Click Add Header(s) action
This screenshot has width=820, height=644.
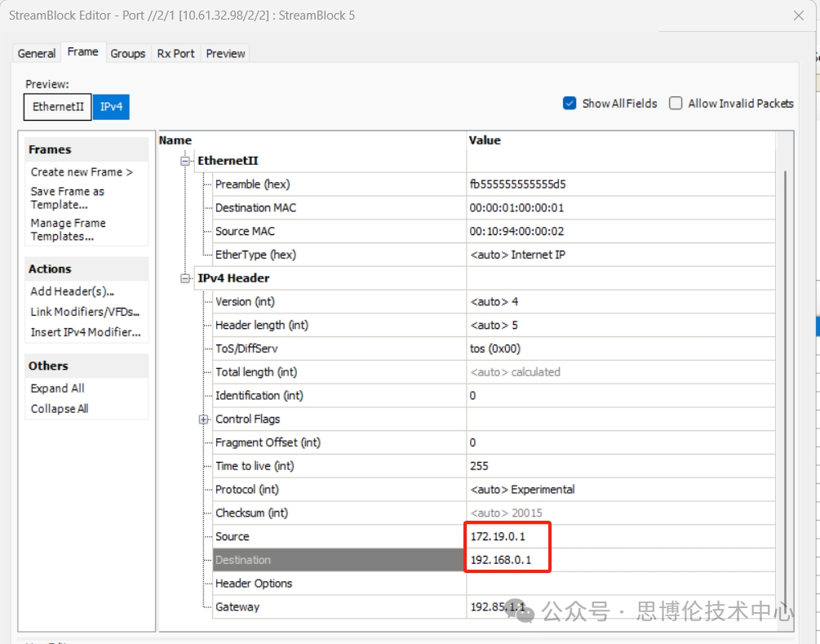tap(73, 291)
